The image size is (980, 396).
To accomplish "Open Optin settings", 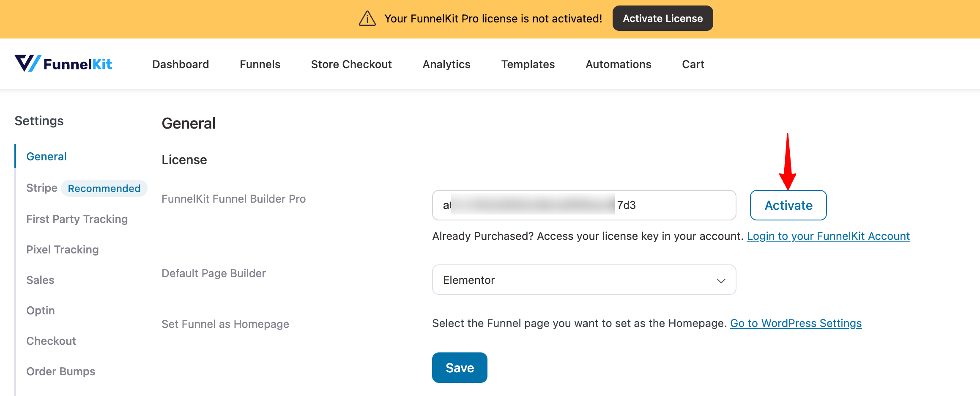I will point(41,311).
